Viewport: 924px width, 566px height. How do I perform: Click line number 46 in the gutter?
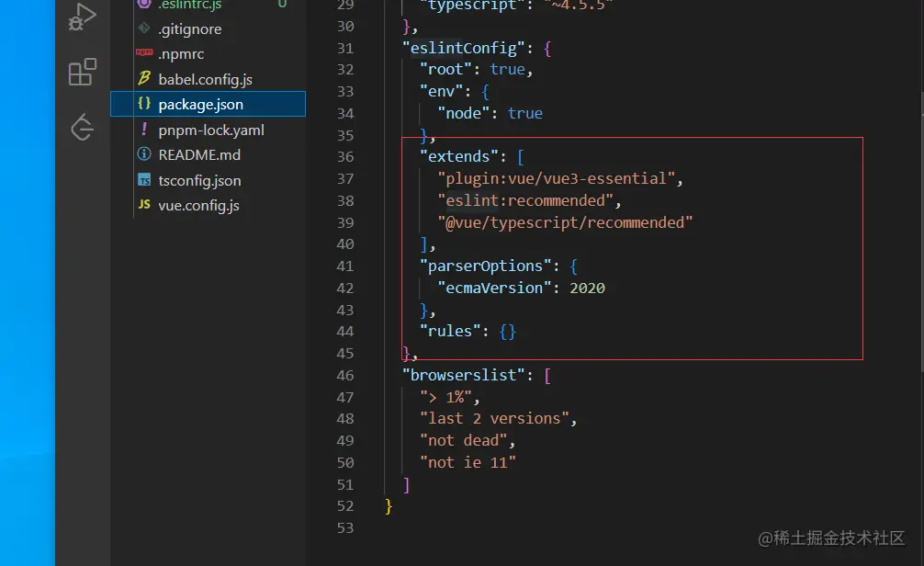345,375
